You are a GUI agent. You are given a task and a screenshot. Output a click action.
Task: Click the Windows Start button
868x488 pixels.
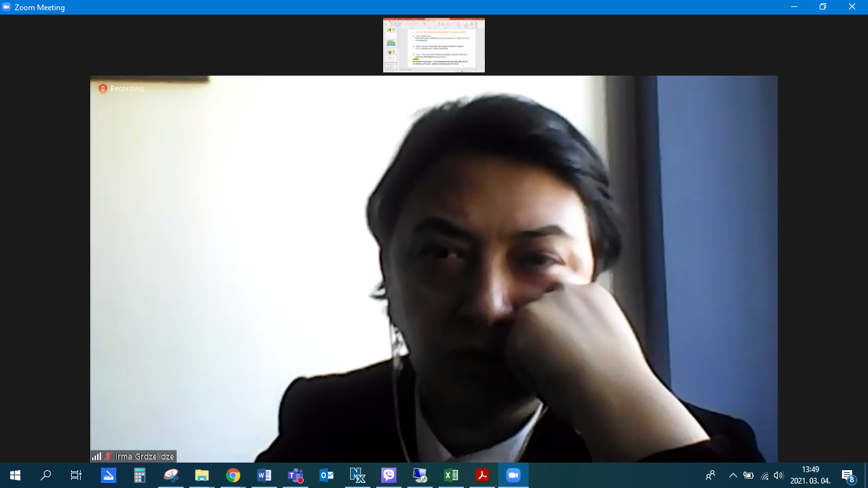tap(15, 475)
